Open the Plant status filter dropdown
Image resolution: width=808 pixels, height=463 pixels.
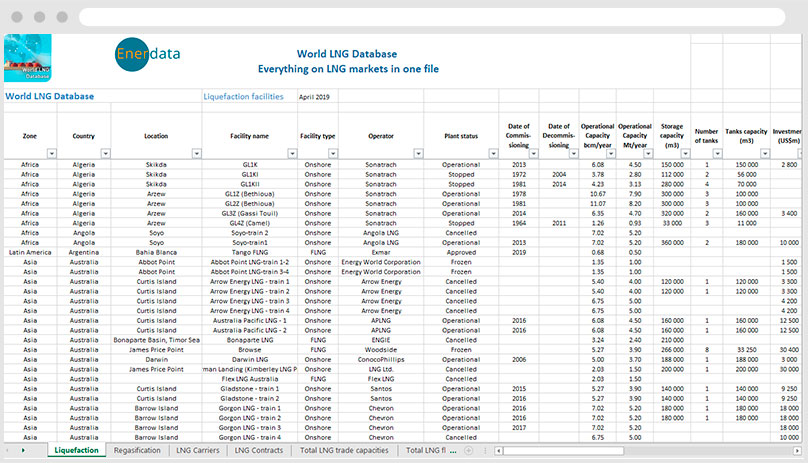point(493,153)
